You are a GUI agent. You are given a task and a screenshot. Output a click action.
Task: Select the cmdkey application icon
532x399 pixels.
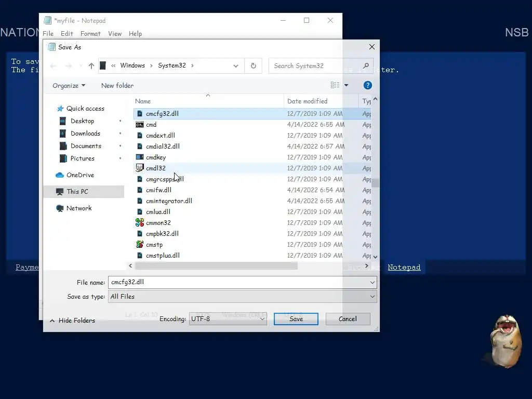point(139,157)
